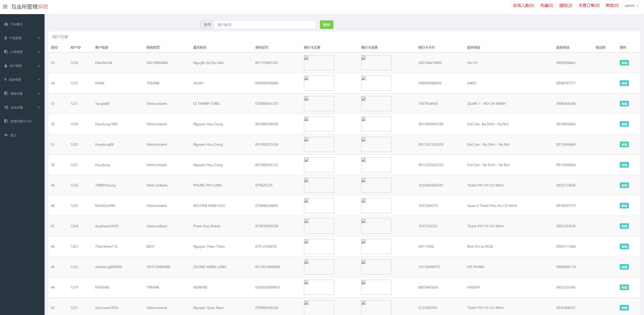Open the admin account dropdown
644x315 pixels.
tap(631, 6)
